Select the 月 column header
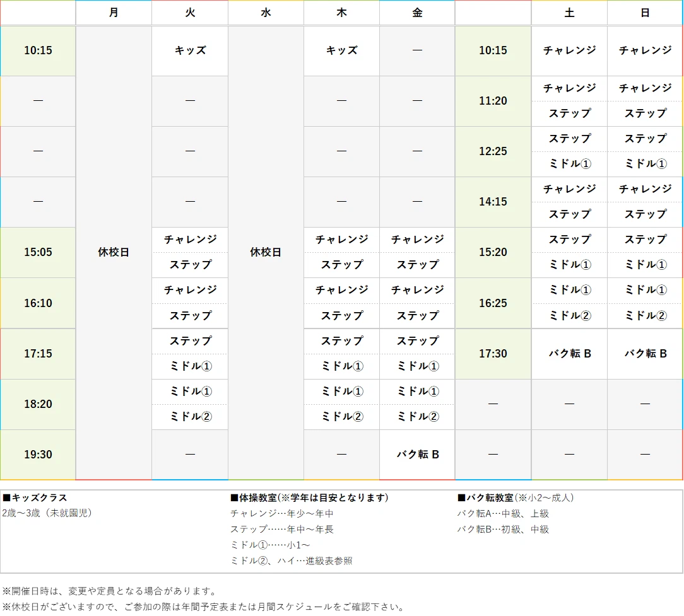The height and width of the screenshot is (616, 684). [114, 13]
